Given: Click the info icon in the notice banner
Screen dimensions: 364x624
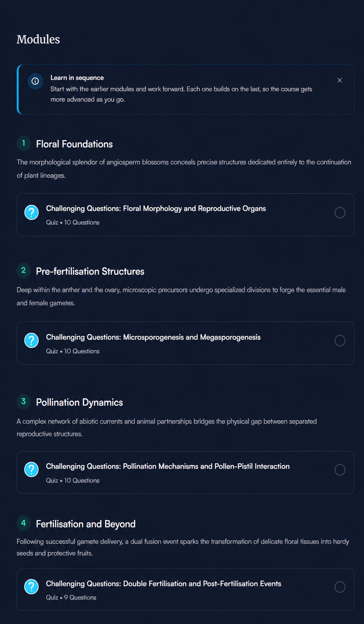Looking at the screenshot, I should pyautogui.click(x=35, y=81).
